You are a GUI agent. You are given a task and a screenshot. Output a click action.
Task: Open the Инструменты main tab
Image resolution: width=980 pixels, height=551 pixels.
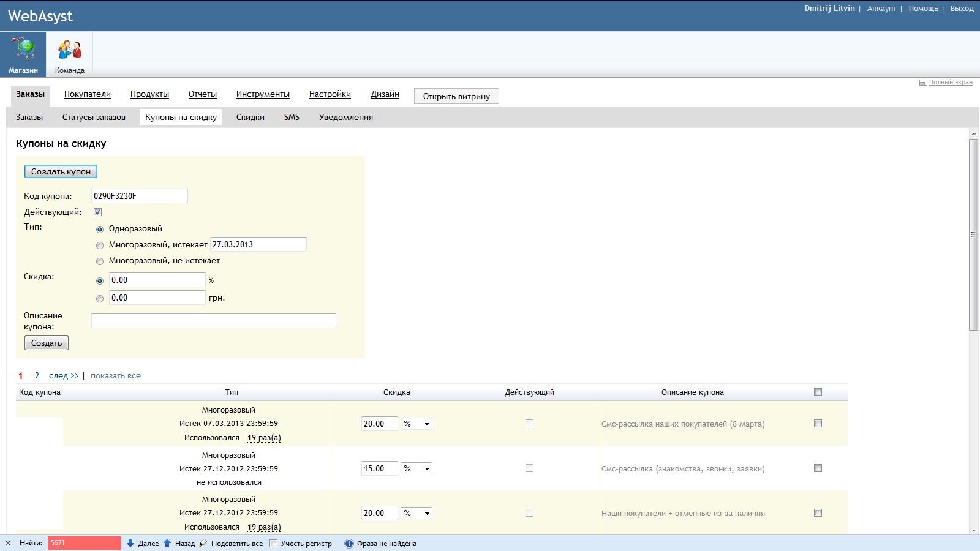[x=263, y=94]
